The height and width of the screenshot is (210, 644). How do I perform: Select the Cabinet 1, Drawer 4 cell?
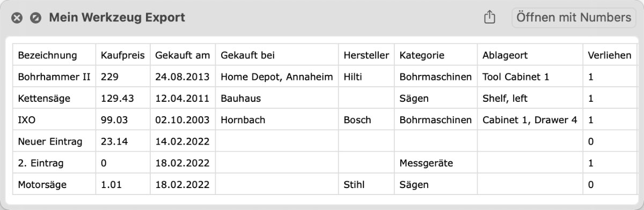click(x=530, y=120)
